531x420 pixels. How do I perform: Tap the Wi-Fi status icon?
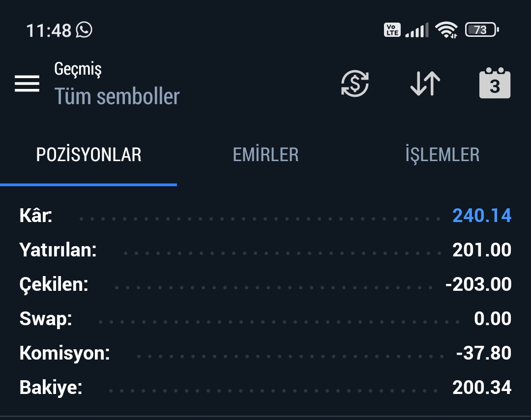click(446, 30)
